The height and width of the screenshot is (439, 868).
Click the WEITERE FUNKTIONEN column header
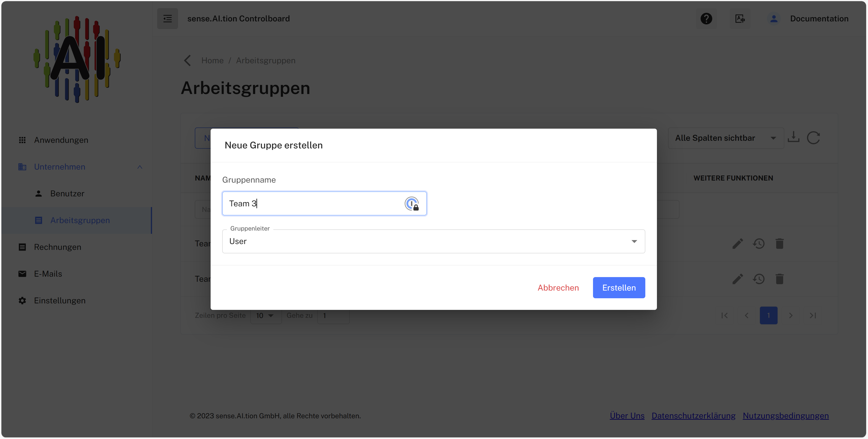(733, 178)
